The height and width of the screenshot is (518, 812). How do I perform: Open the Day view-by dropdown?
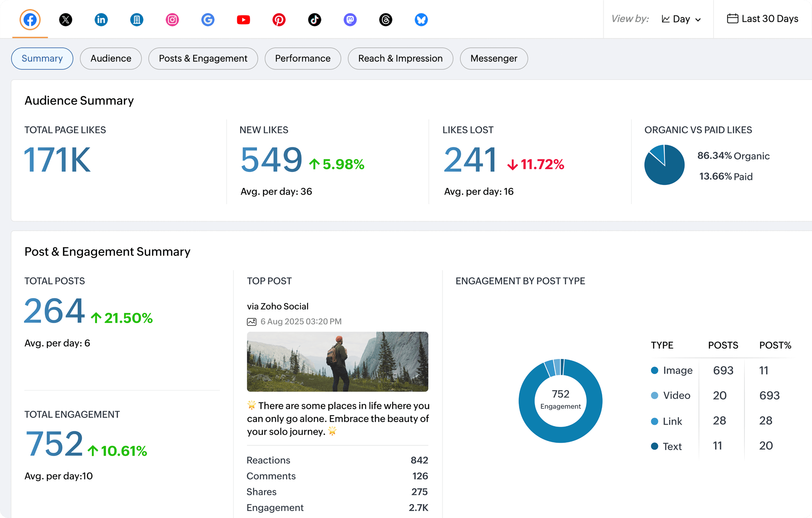pyautogui.click(x=681, y=19)
